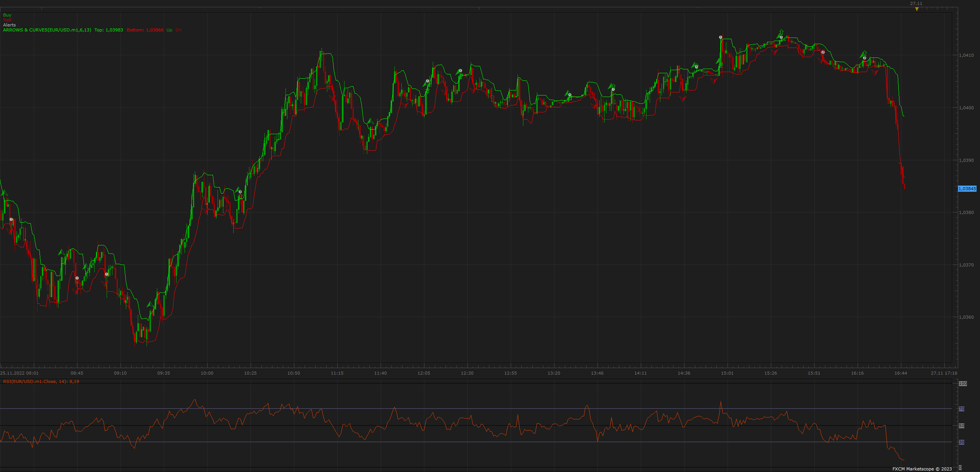
Task: Click the red Dn label in legend
Action: click(179, 30)
